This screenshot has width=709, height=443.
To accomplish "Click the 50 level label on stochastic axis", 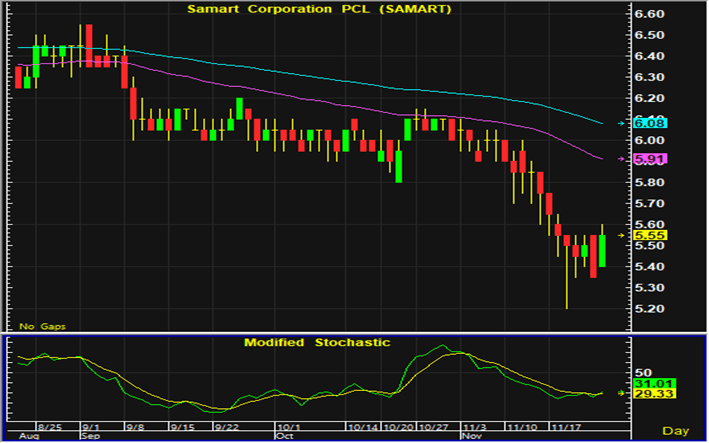I will tap(643, 373).
